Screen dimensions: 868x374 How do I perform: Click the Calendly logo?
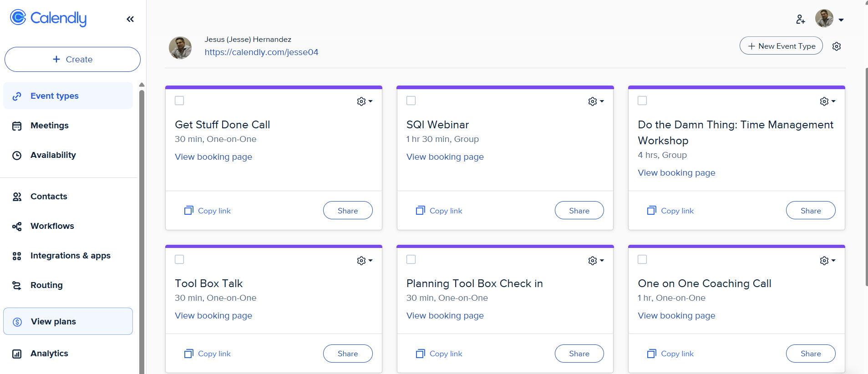48,18
